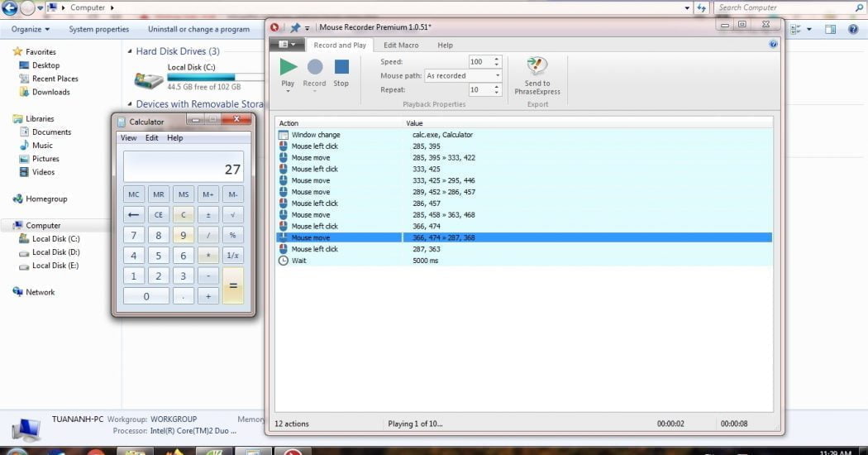The height and width of the screenshot is (455, 868).
Task: Click the Calculator equals button
Action: click(x=233, y=285)
